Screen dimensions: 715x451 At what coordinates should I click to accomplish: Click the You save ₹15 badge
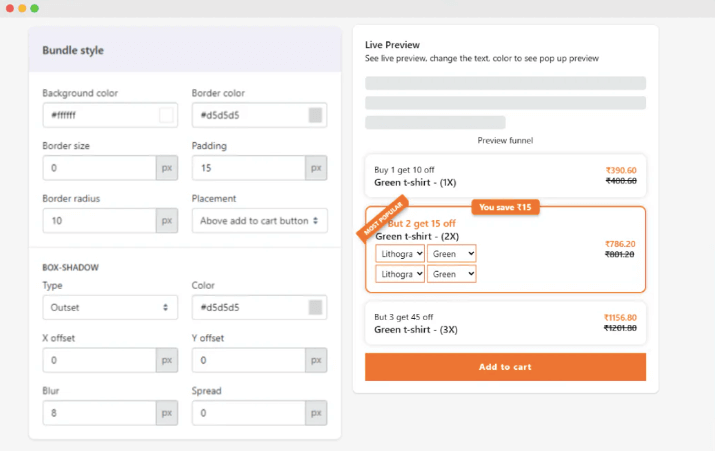coord(505,207)
